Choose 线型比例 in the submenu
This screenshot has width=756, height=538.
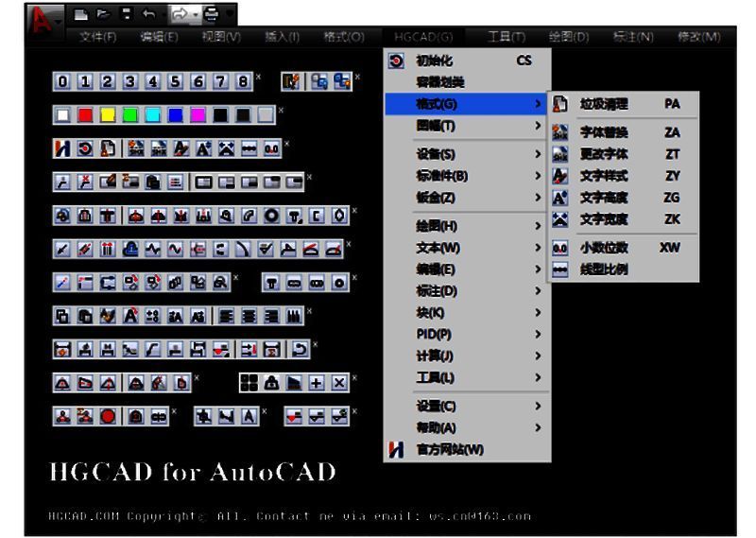pos(623,269)
